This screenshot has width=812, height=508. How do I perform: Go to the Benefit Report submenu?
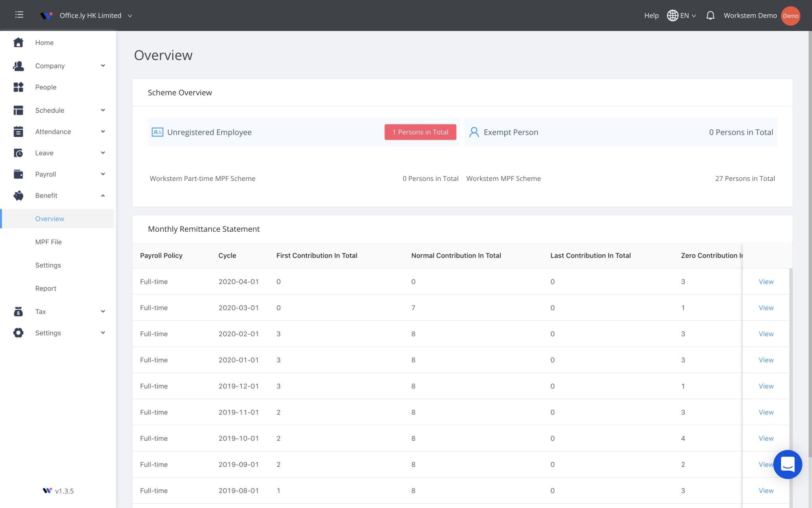tap(46, 289)
